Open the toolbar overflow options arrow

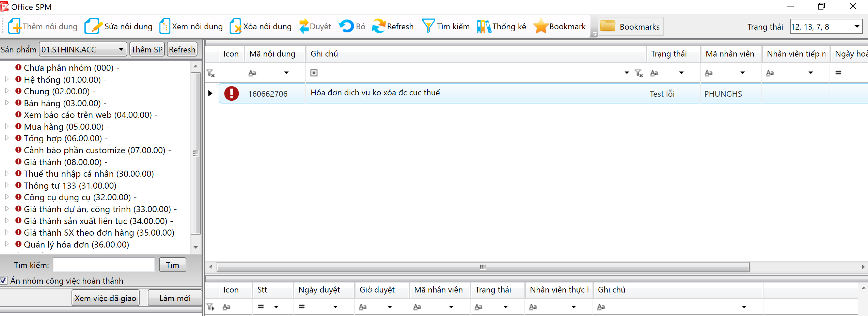595,34
